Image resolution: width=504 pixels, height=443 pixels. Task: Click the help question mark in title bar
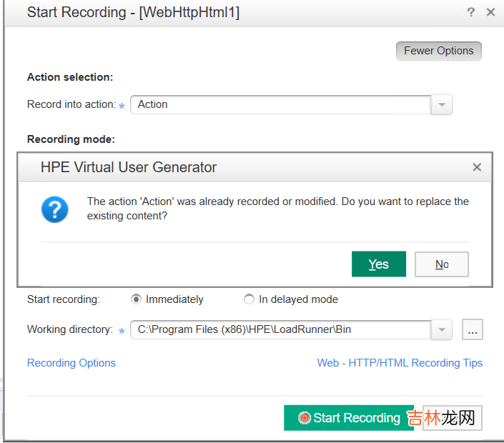pos(471,12)
